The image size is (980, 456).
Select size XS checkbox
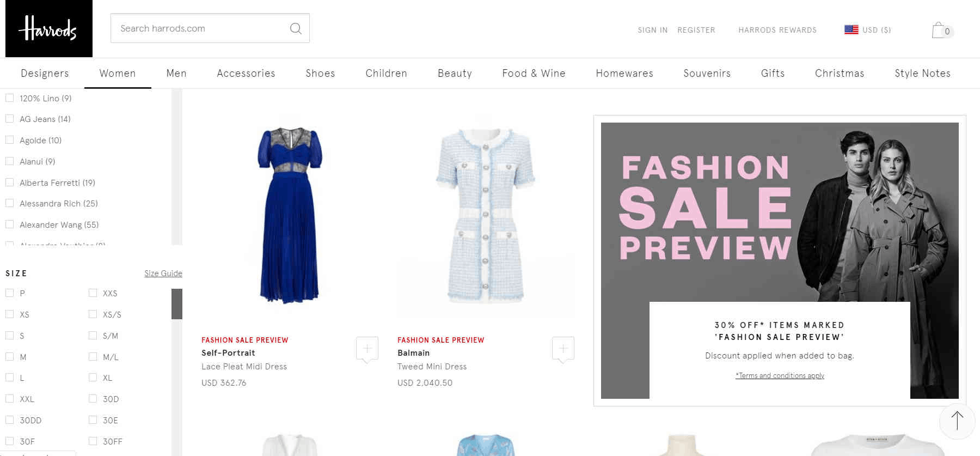[9, 314]
